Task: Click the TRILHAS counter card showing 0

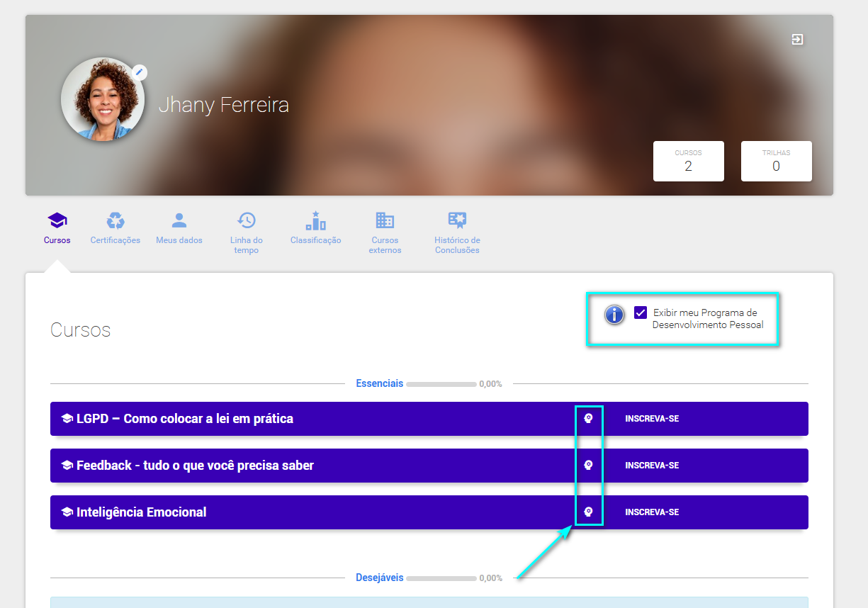Action: point(777,162)
